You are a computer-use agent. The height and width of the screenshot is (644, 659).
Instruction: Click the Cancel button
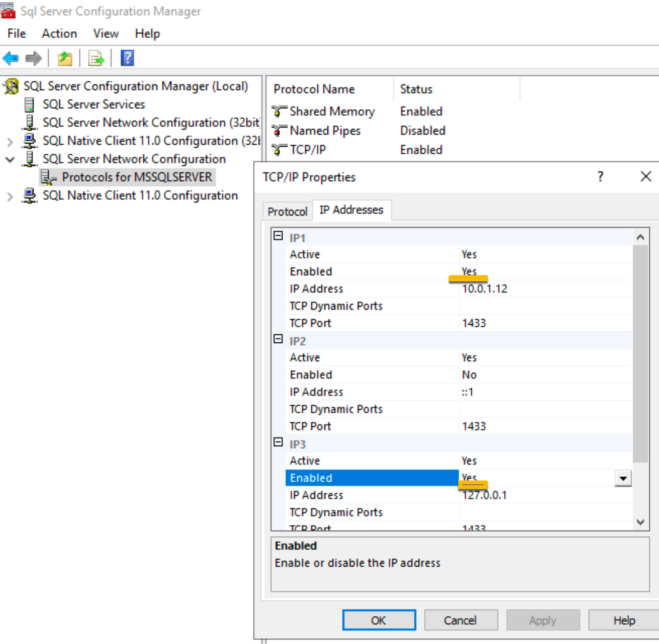[461, 620]
